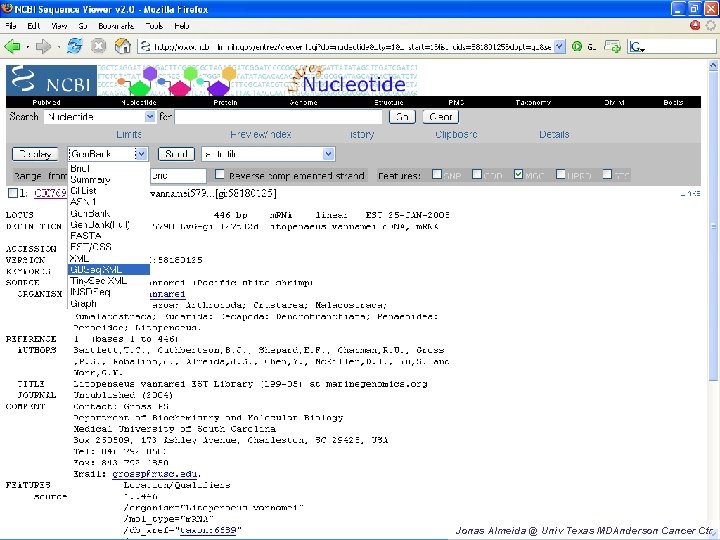720x540 pixels.
Task: Check the box beside record 1
Action: (13, 193)
